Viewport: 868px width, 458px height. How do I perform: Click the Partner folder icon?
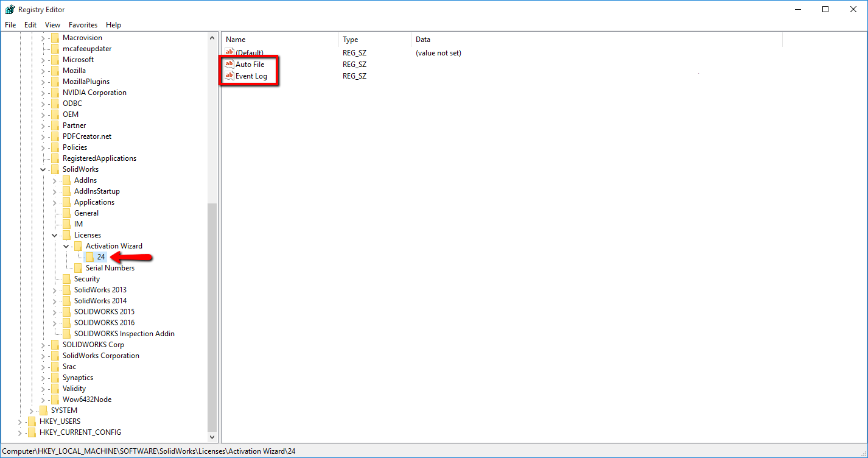[56, 125]
